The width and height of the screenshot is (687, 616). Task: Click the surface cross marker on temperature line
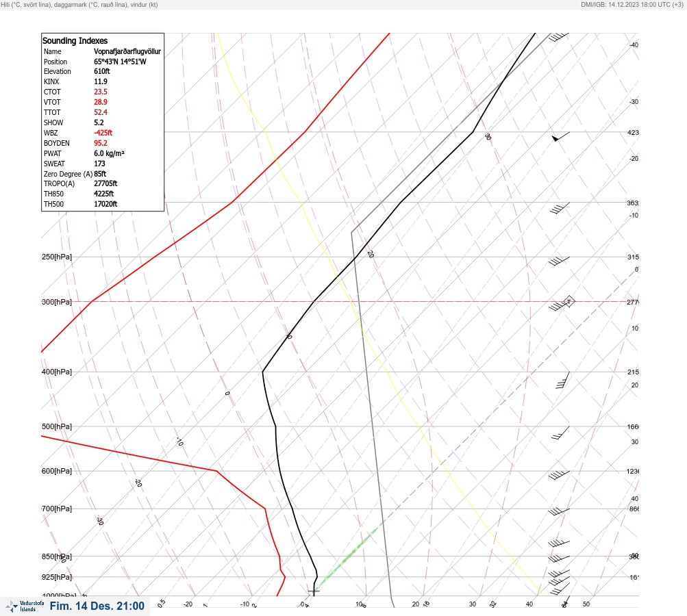[314, 591]
